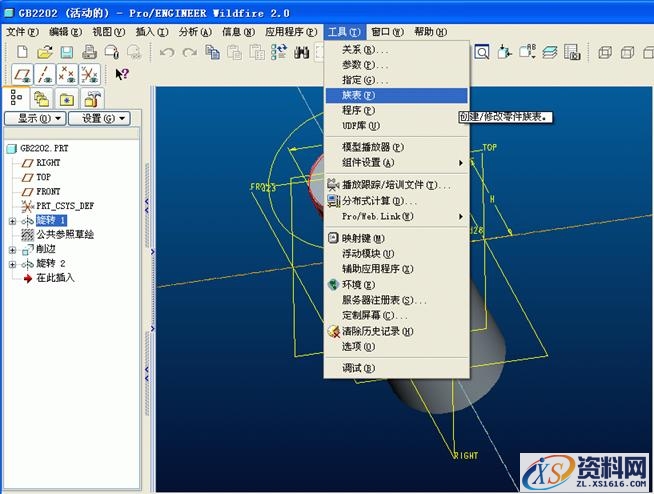
Task: Select PRT_CSYS_DEF in the model tree
Action: [x=65, y=206]
